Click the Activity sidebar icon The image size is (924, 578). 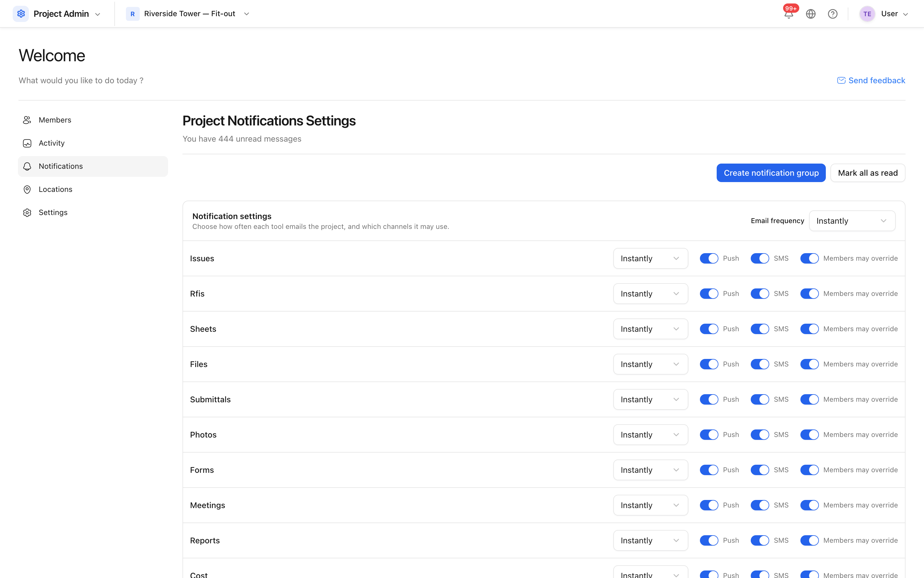tap(27, 143)
